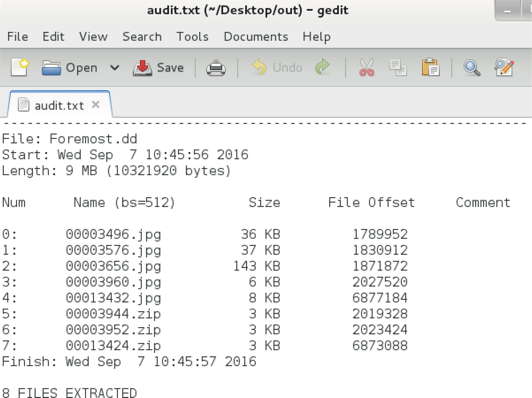Expand the Open recent files arrow
Image resolution: width=532 pixels, height=398 pixels.
(x=115, y=68)
